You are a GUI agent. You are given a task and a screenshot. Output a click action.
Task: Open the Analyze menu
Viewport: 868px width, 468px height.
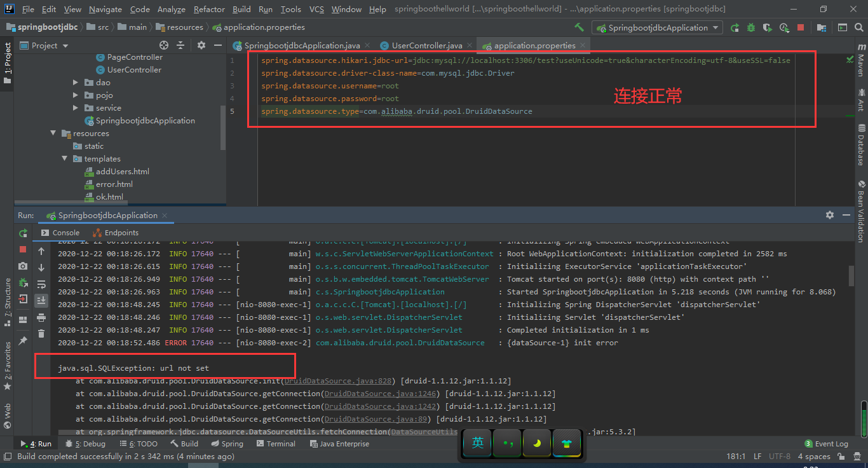[x=172, y=9]
